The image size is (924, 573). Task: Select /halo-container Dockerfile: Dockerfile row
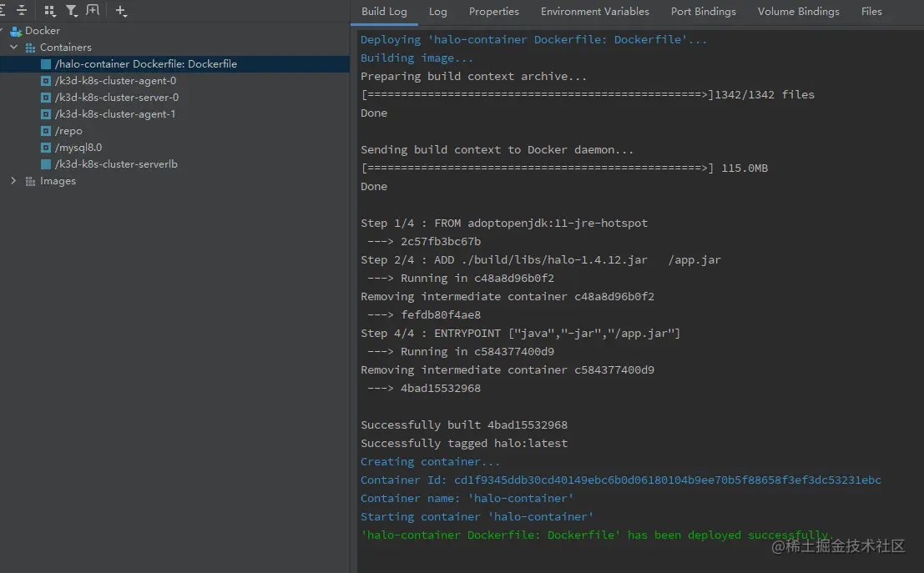pos(174,64)
